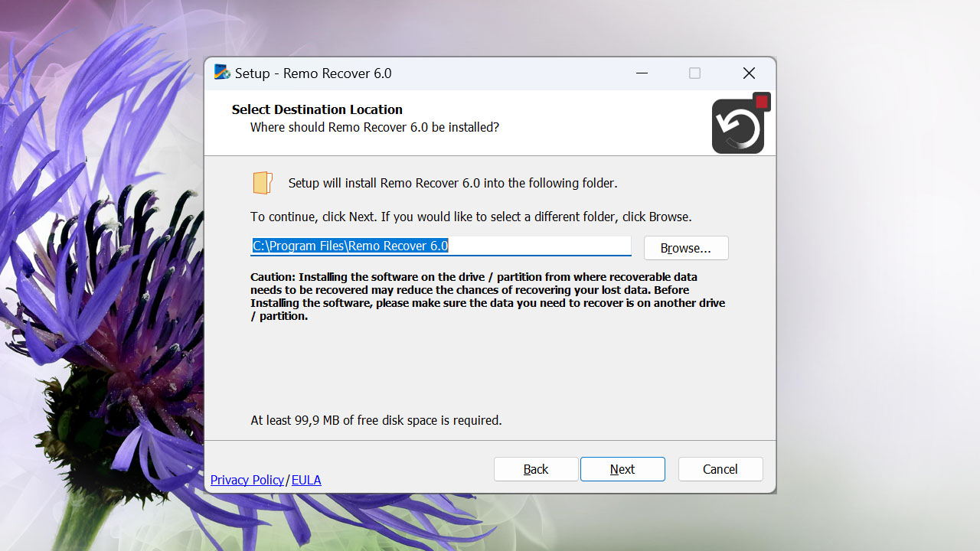Click the 'Select Destination Location' heading
The image size is (980, 551).
(x=317, y=109)
